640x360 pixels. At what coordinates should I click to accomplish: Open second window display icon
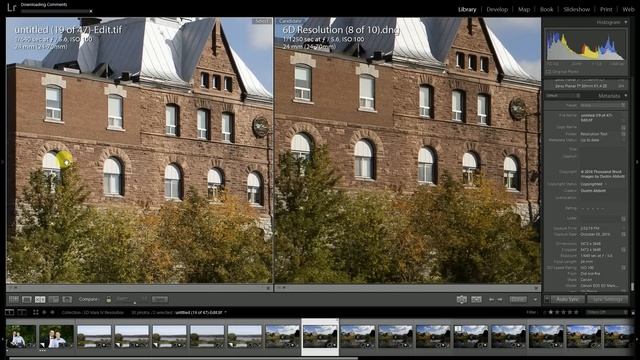pyautogui.click(x=22, y=312)
